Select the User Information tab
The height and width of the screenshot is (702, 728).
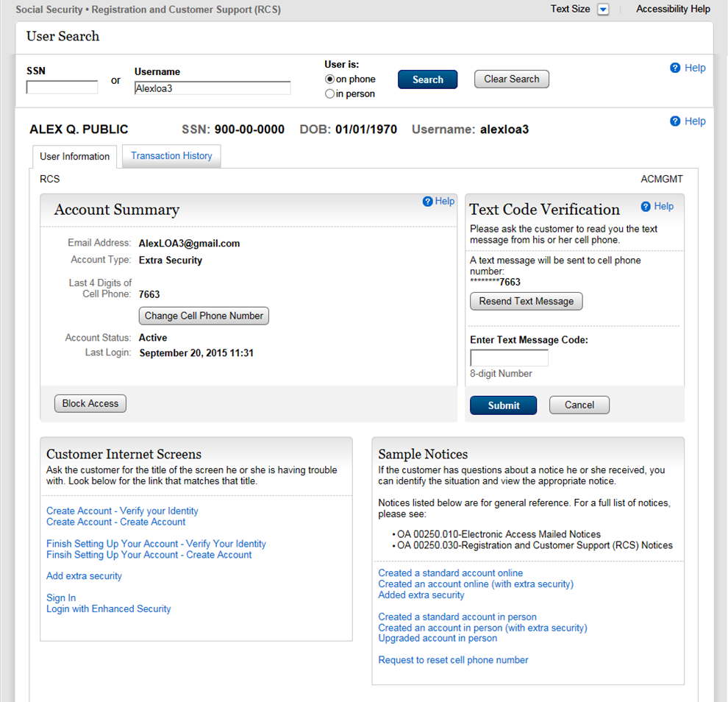tap(74, 157)
